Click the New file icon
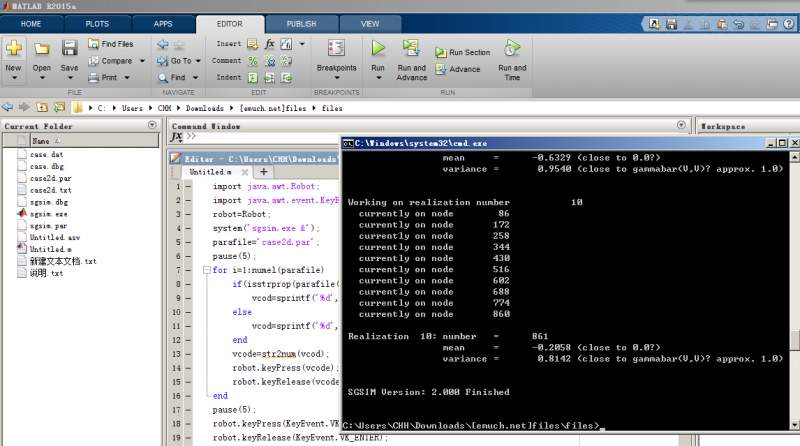This screenshot has width=800, height=446. (x=13, y=49)
